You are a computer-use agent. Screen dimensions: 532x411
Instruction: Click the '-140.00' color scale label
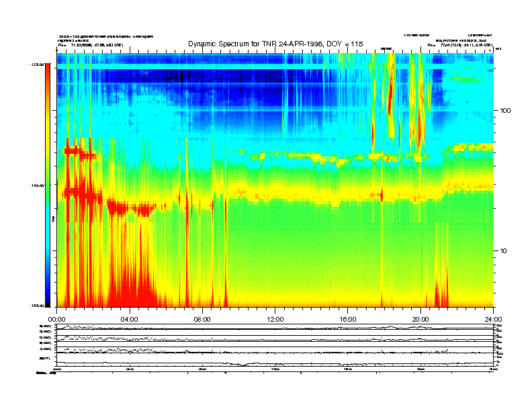pyautogui.click(x=38, y=185)
